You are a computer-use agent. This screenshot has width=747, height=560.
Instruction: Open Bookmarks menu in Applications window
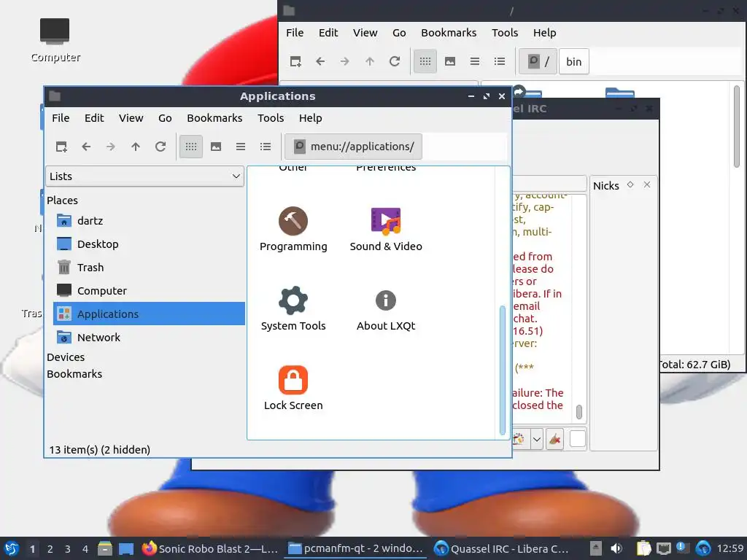point(214,118)
